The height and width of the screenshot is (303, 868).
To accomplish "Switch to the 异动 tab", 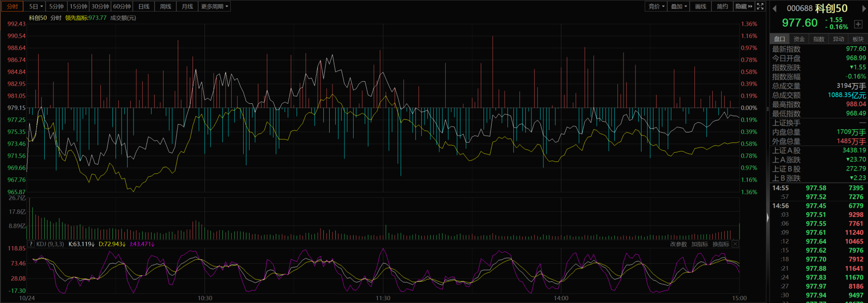I will click(838, 39).
